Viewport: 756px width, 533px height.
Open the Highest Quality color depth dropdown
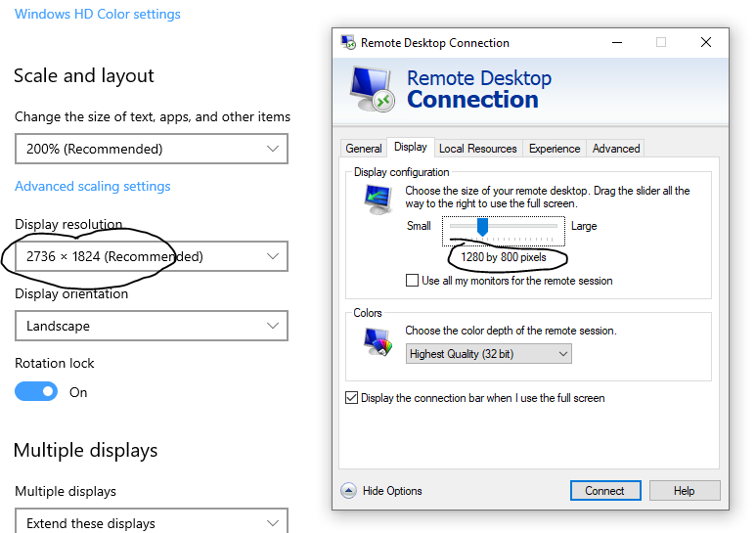pyautogui.click(x=488, y=354)
